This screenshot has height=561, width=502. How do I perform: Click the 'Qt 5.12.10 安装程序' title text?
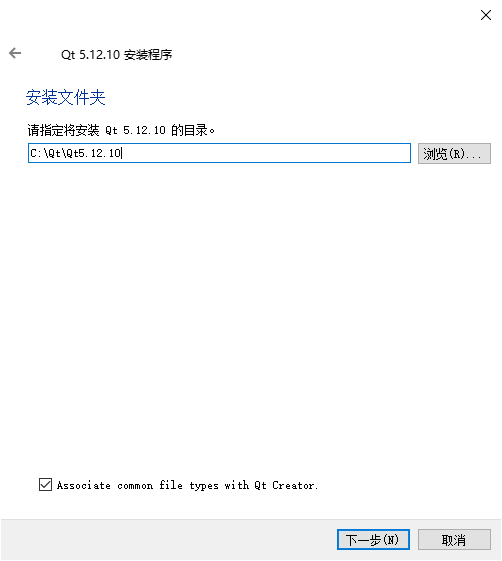(117, 55)
